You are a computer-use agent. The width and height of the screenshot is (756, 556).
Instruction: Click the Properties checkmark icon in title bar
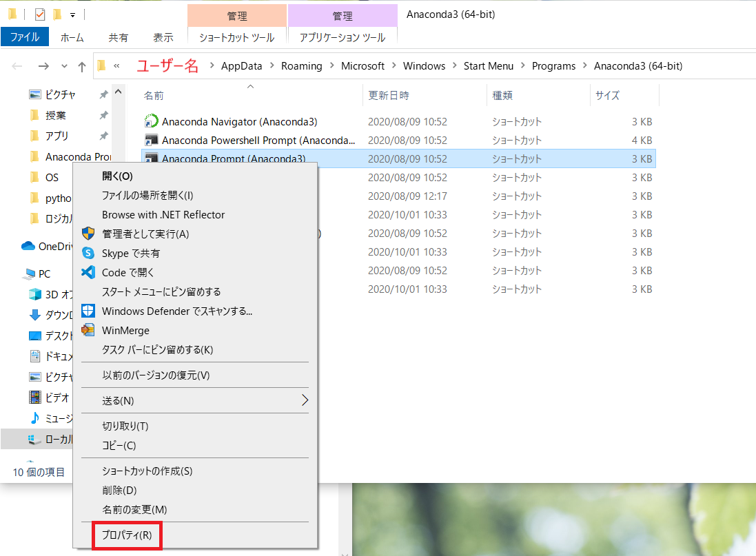40,14
